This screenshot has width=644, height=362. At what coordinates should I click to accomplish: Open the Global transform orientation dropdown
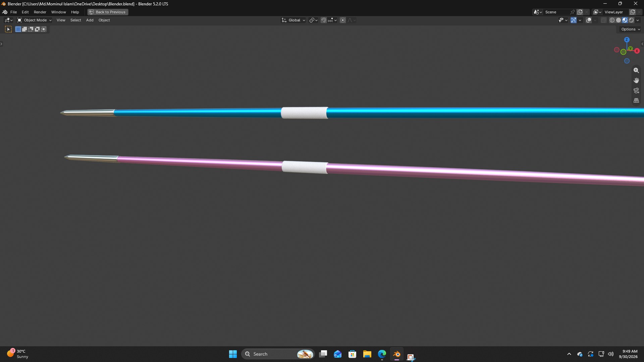tap(293, 20)
